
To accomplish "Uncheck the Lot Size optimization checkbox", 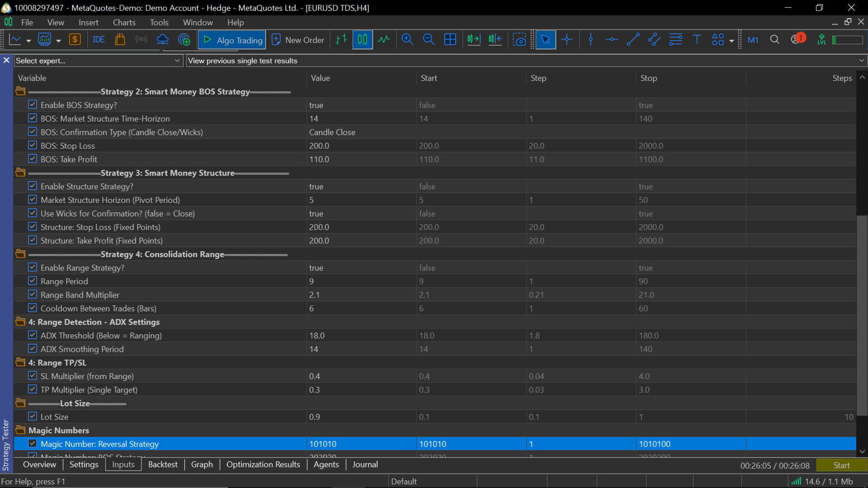I will click(32, 417).
